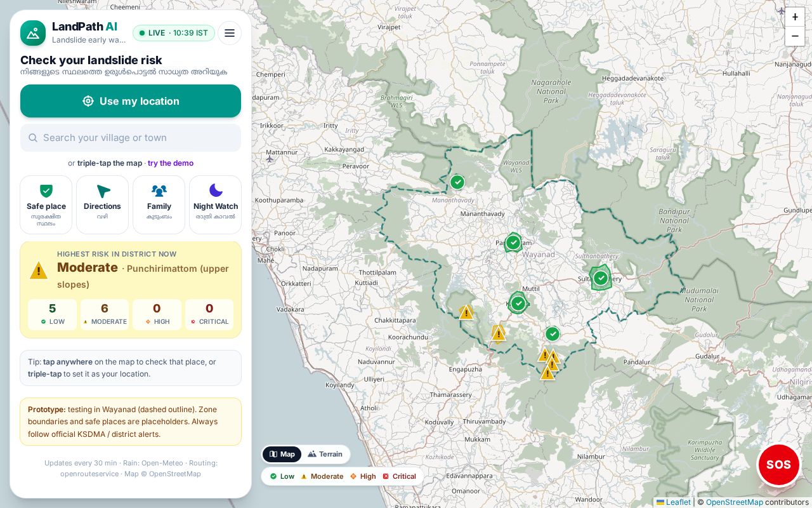Select the green safe marker above Mananthavady

coord(457,182)
